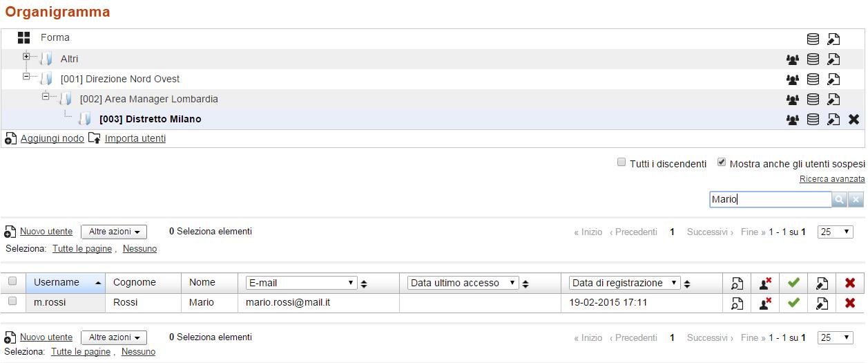Image resolution: width=868 pixels, height=363 pixels.
Task: Click Aggiungi nodo link
Action: [x=52, y=138]
